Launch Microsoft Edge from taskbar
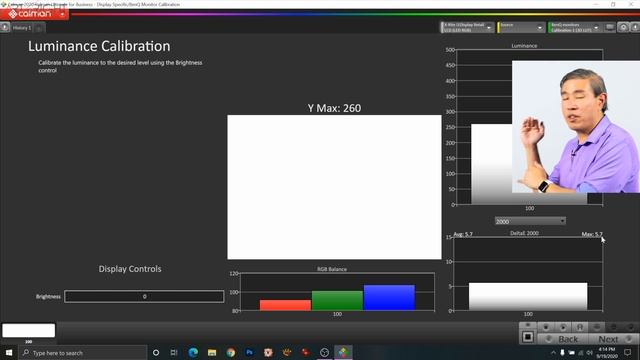The image size is (640, 360). (x=193, y=353)
